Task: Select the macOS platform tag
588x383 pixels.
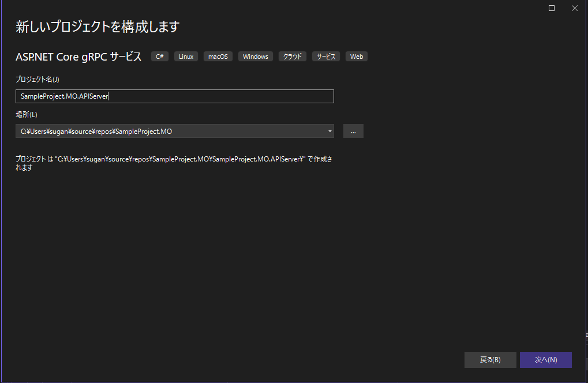Action: pos(218,56)
